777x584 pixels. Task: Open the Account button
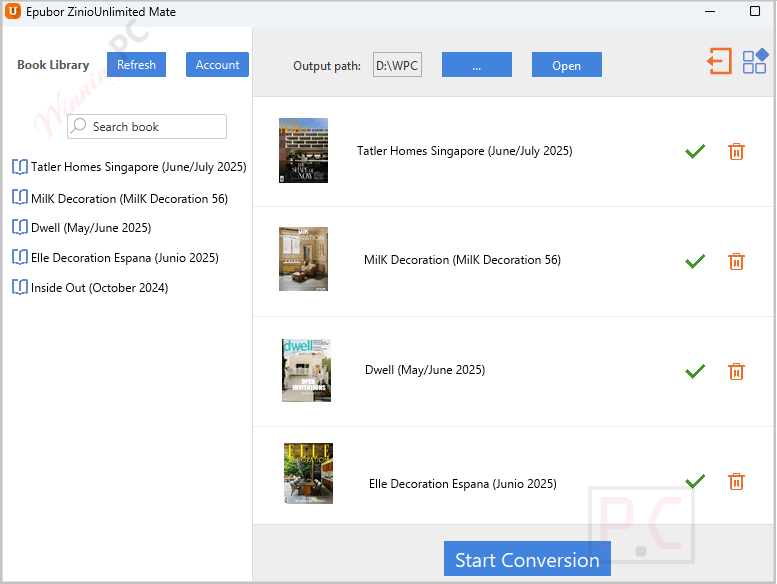tap(218, 64)
